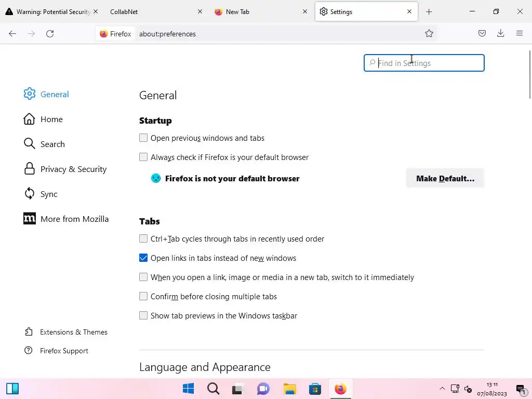532x399 pixels.
Task: Open Chat app on the taskbar
Action: coord(263,389)
